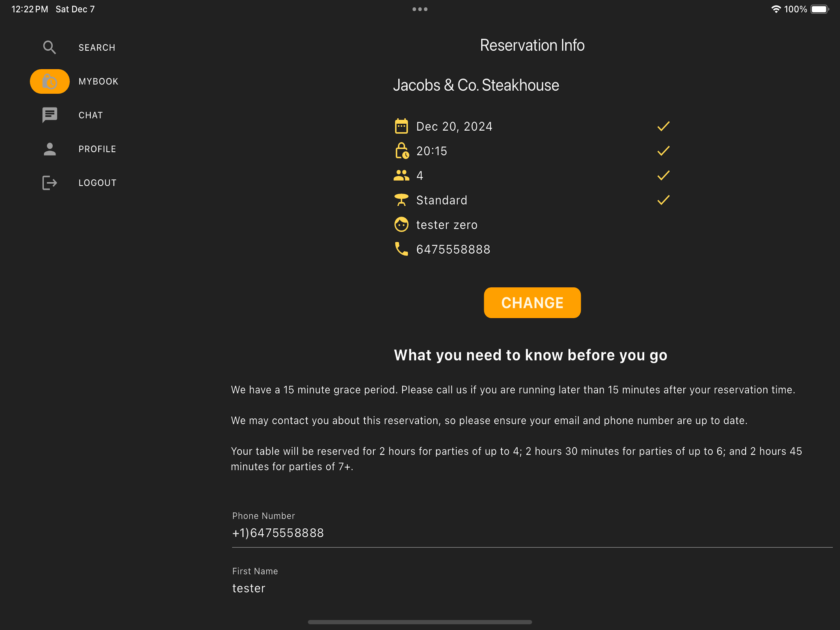This screenshot has width=840, height=630.
Task: Go to the PROFILE menu item
Action: pos(97,149)
